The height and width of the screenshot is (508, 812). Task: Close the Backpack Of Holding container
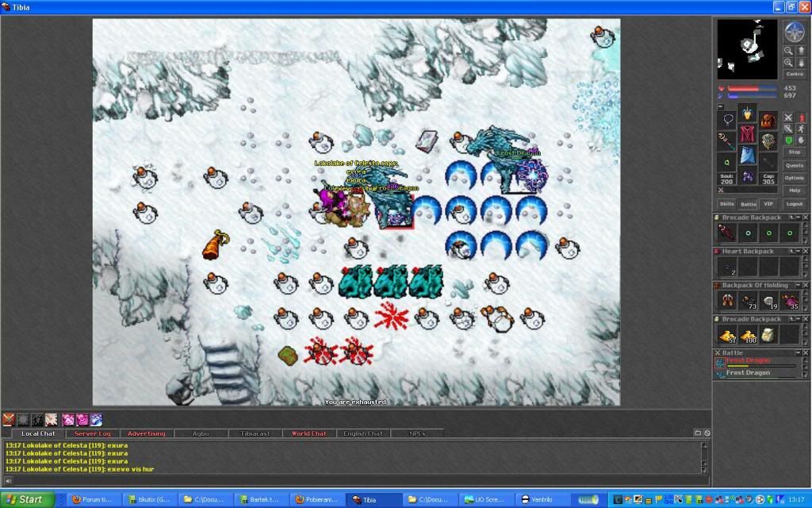[806, 285]
